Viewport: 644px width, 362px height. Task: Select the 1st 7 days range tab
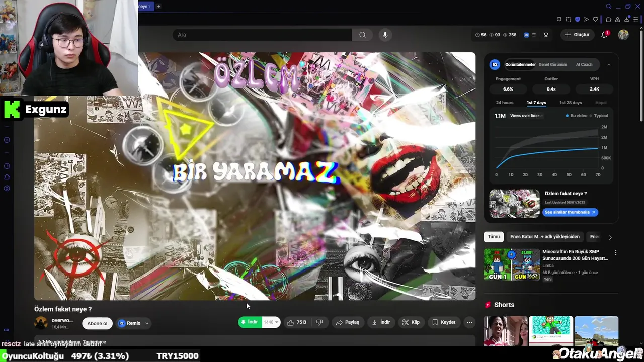click(536, 103)
